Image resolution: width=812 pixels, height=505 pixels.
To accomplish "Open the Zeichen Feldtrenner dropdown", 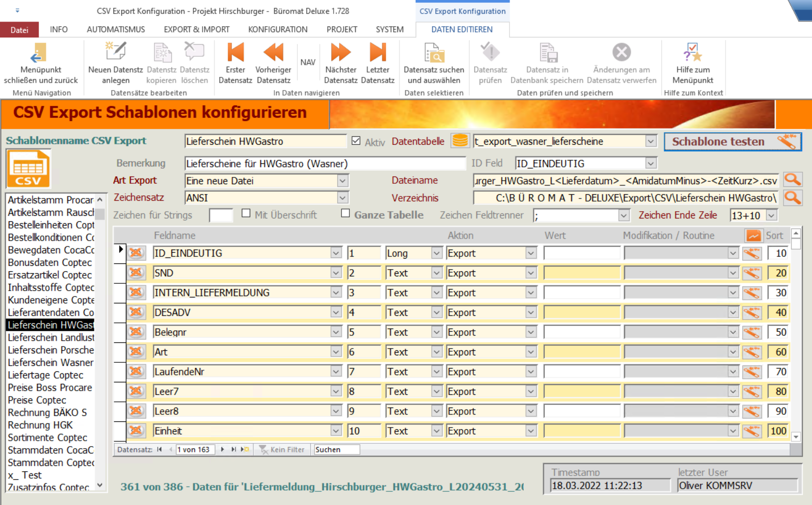I will [624, 215].
